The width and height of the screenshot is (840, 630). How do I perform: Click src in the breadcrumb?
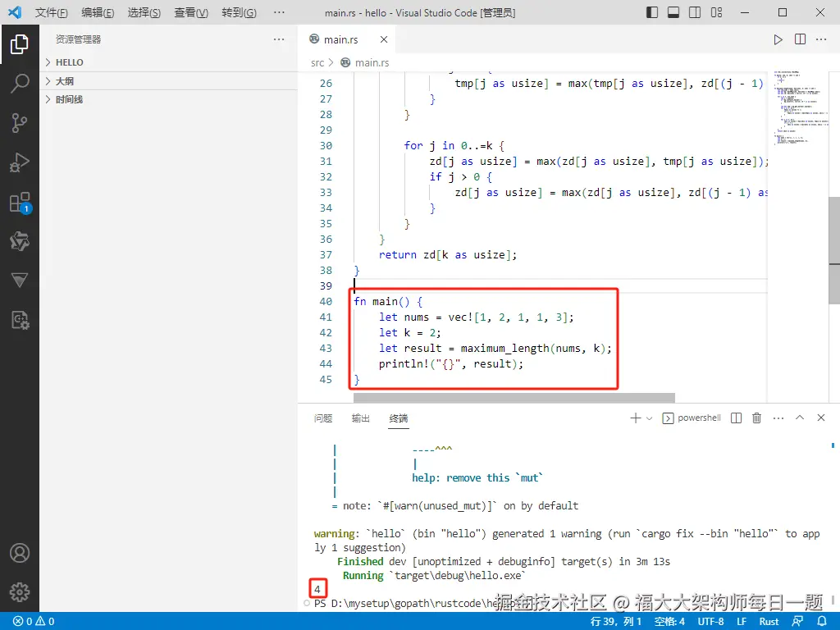(x=317, y=62)
